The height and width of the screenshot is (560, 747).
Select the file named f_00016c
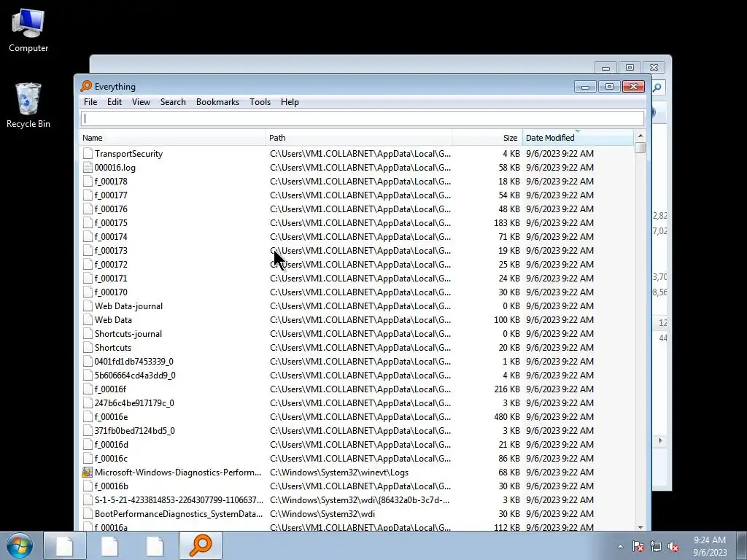[x=111, y=458]
